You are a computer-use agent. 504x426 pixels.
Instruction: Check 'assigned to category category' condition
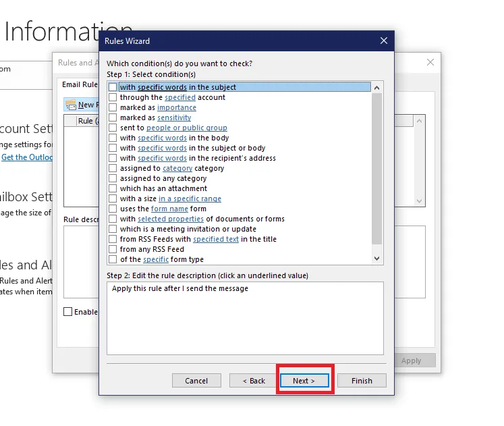[113, 168]
